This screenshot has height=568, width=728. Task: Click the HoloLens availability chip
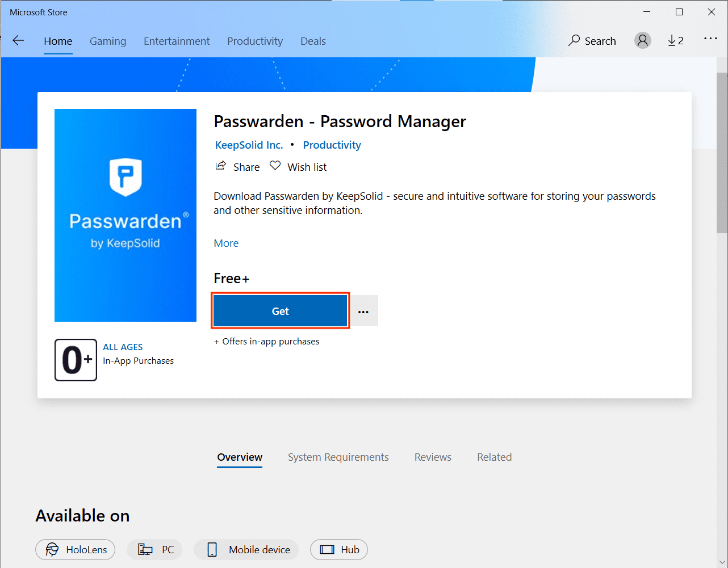(76, 549)
